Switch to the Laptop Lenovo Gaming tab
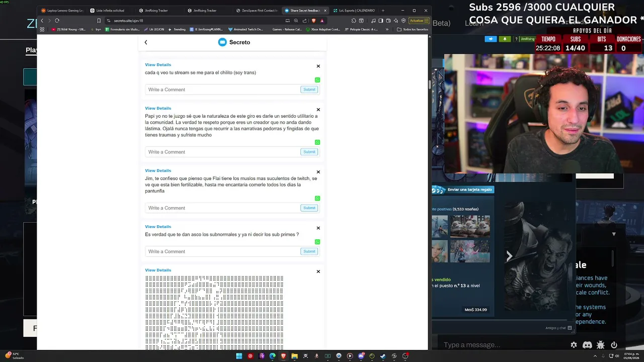 click(x=62, y=11)
